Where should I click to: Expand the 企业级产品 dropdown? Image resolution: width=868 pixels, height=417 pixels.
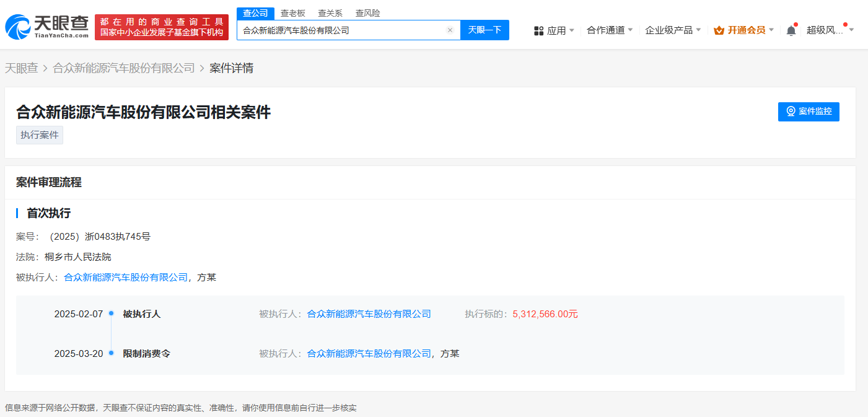point(673,30)
